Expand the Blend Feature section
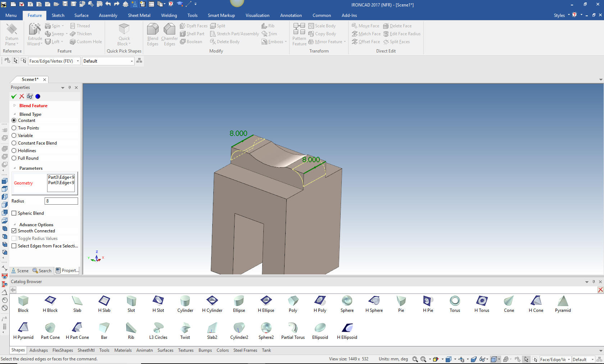Viewport: 604px width, 364px height. pyautogui.click(x=14, y=106)
